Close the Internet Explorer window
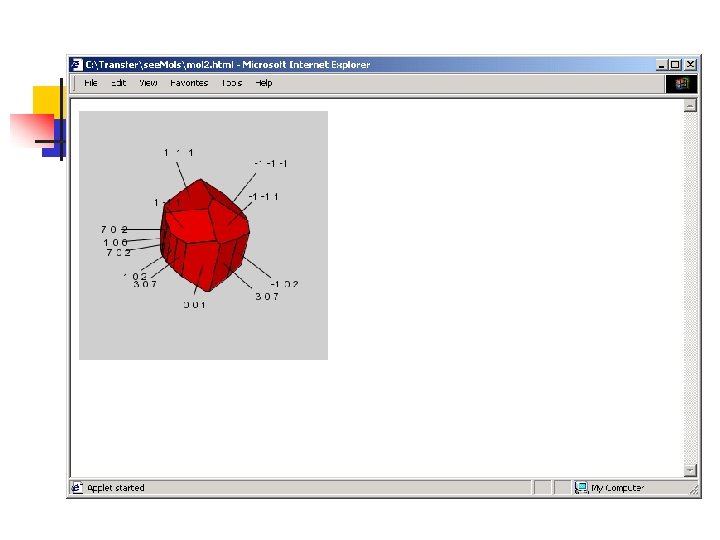The width and height of the screenshot is (720, 540). coord(690,65)
